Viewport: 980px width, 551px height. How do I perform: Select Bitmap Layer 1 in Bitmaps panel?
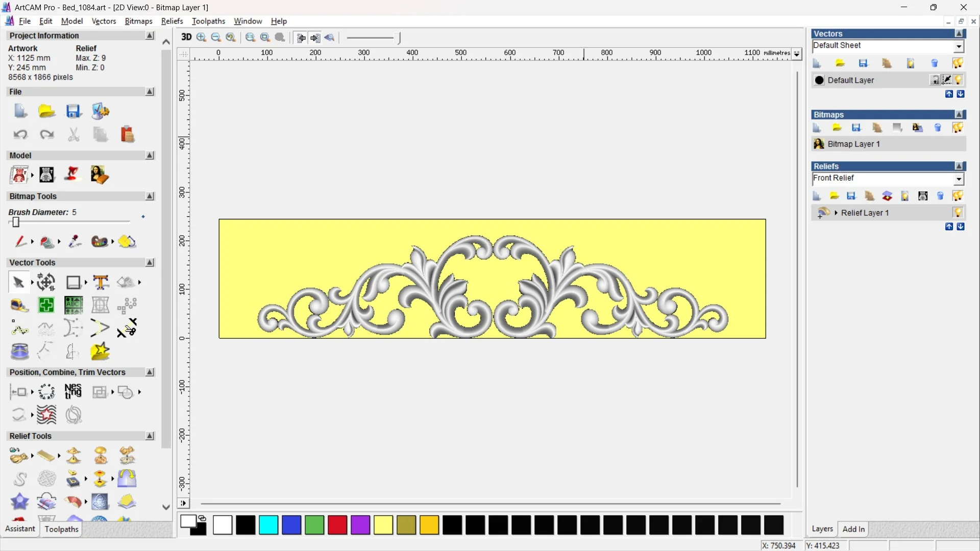click(x=853, y=144)
